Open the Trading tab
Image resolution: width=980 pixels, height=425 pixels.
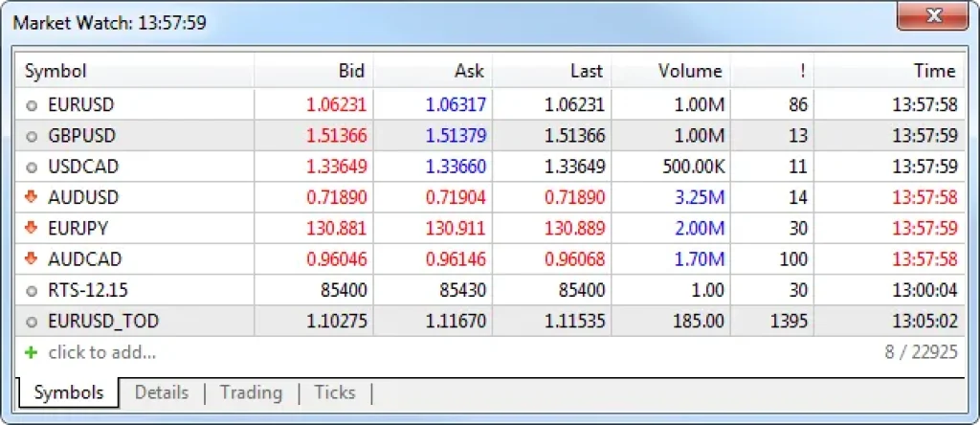tap(252, 393)
